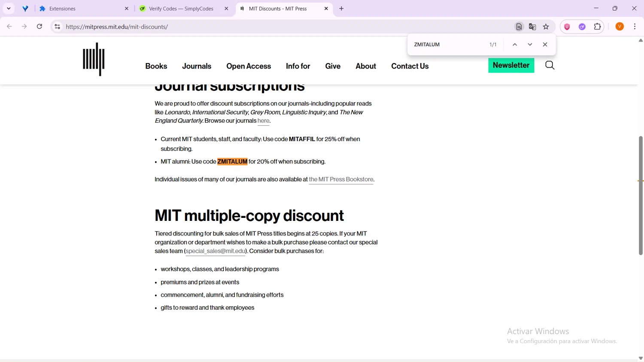Screen dimensions: 644x362
Task: Go forward in browser history
Action: click(24, 27)
